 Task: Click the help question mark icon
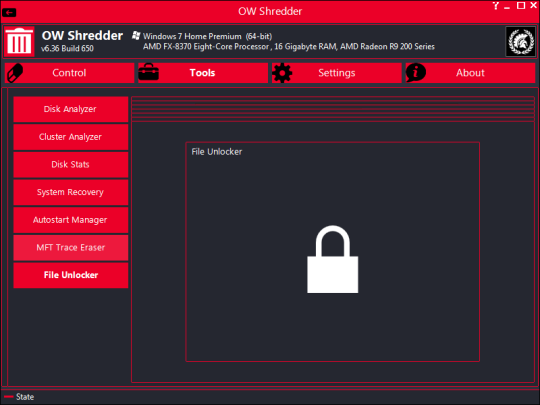tap(496, 6)
